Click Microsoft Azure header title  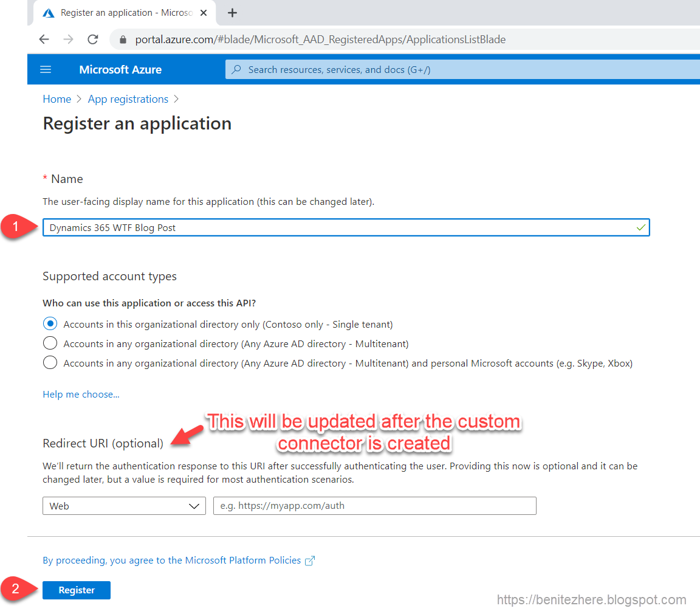tap(120, 70)
